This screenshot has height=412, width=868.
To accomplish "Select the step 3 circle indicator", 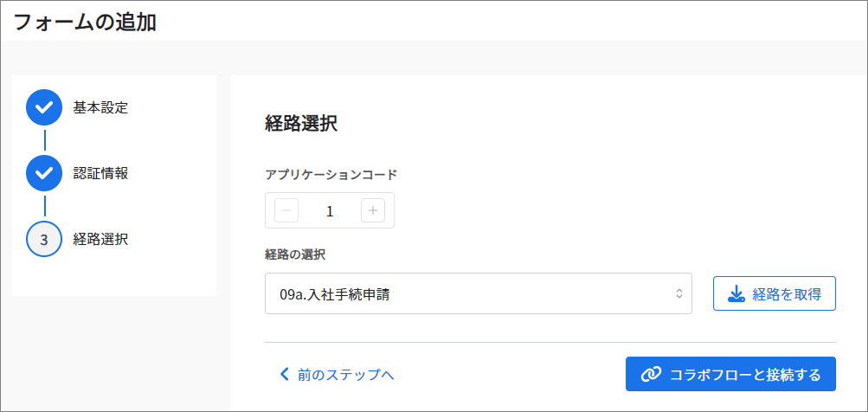I will point(44,239).
